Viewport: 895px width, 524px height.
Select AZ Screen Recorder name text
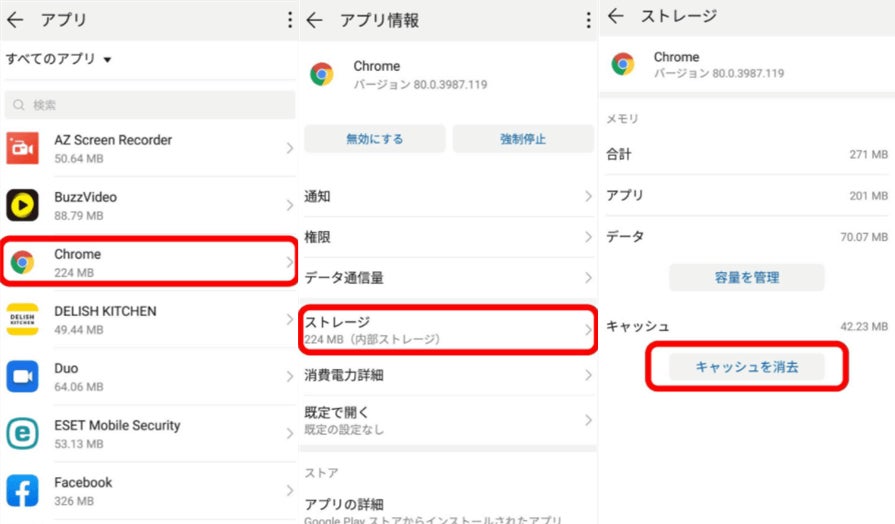click(x=113, y=140)
